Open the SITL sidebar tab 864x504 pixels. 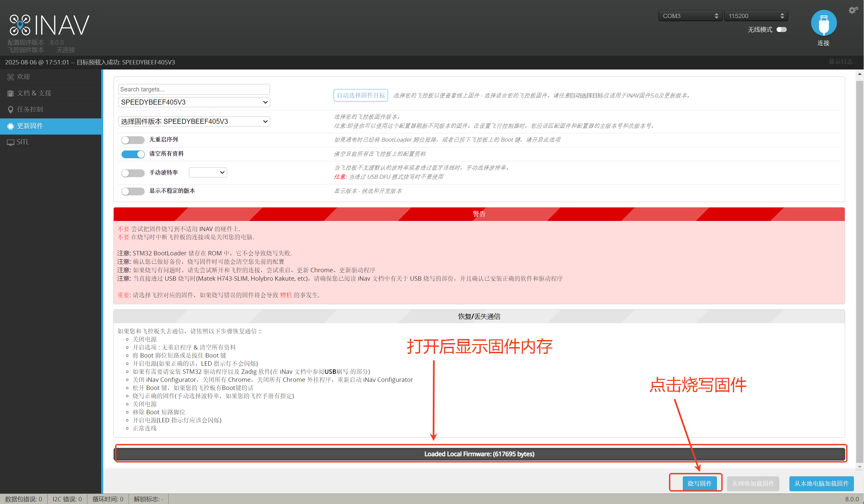pyautogui.click(x=23, y=142)
